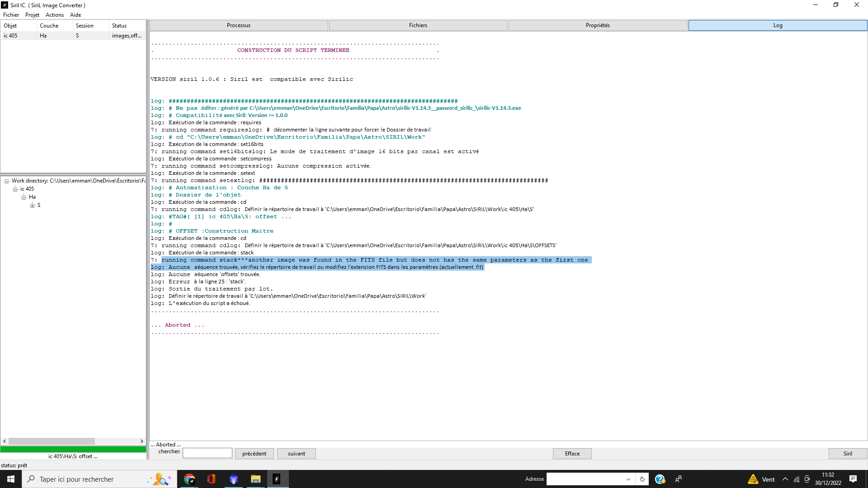Open the Adresse dropdown arrow
The width and height of the screenshot is (868, 488).
pyautogui.click(x=628, y=479)
